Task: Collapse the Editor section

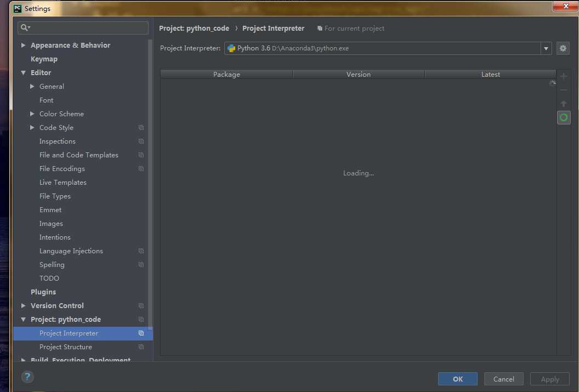Action: [x=23, y=73]
